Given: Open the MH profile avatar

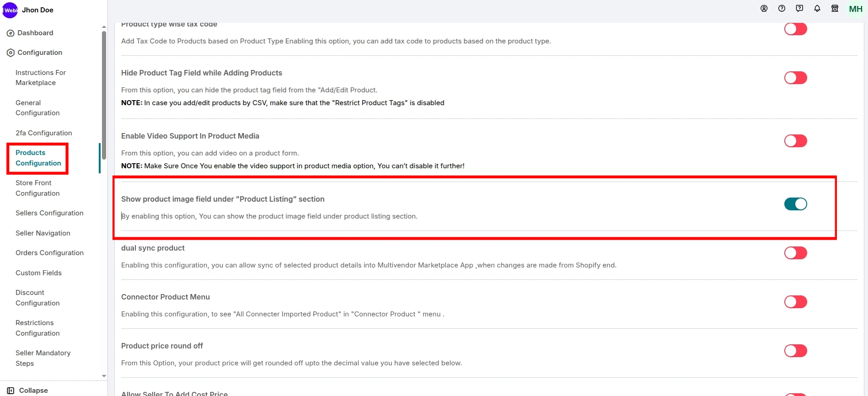Looking at the screenshot, I should tap(855, 9).
